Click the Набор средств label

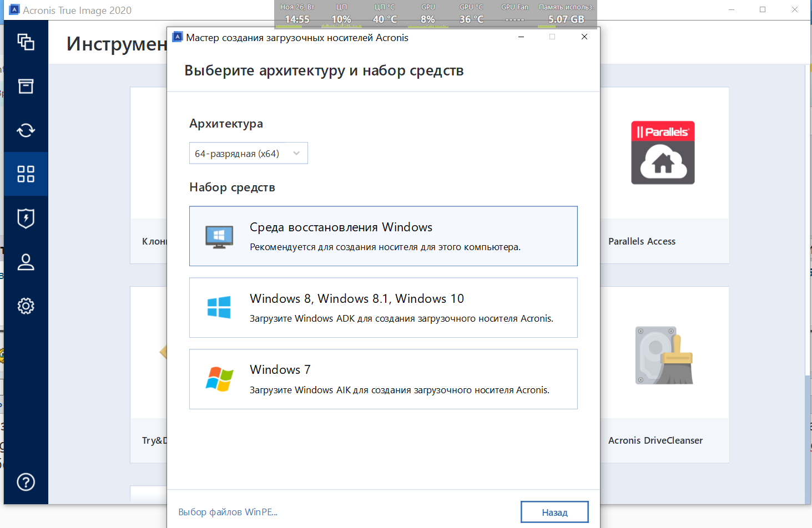point(232,187)
